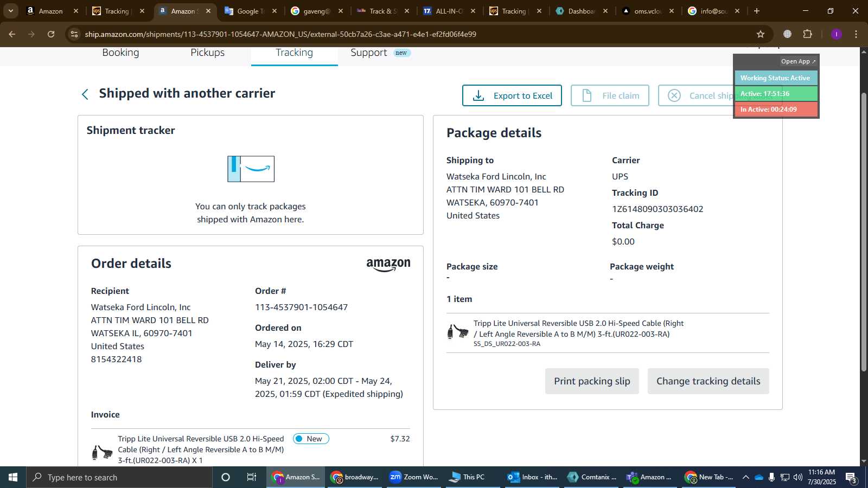Screen dimensions: 868x488
Task: Switch to ALL-IN-ONE tab
Action: tap(449, 11)
